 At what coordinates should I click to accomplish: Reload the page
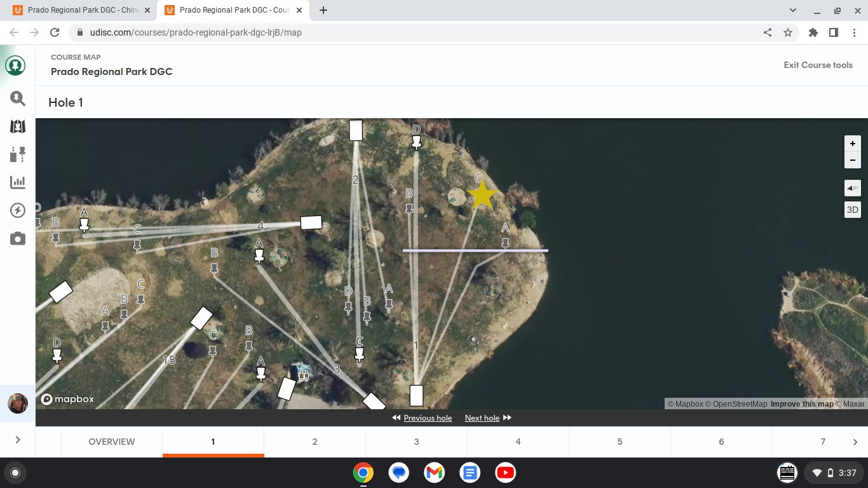[55, 32]
